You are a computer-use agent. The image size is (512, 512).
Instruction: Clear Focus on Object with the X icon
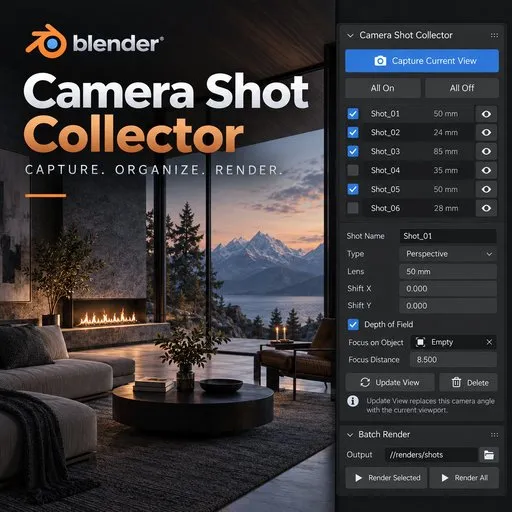(x=489, y=342)
